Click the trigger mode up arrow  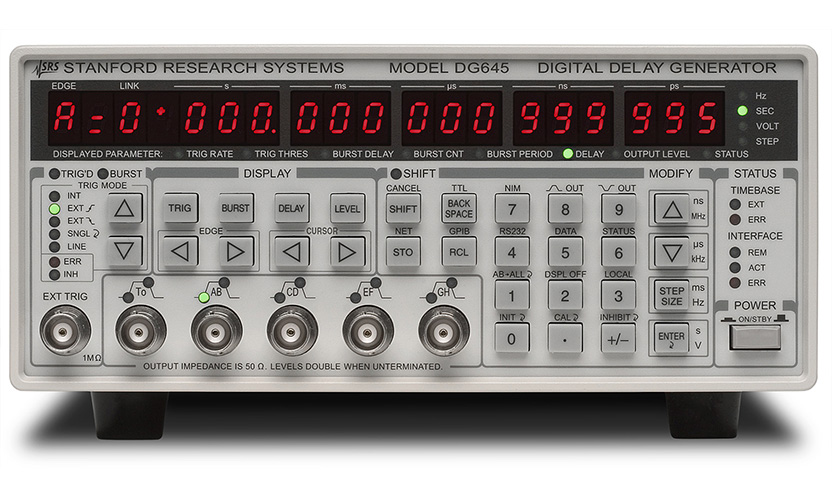click(x=124, y=208)
